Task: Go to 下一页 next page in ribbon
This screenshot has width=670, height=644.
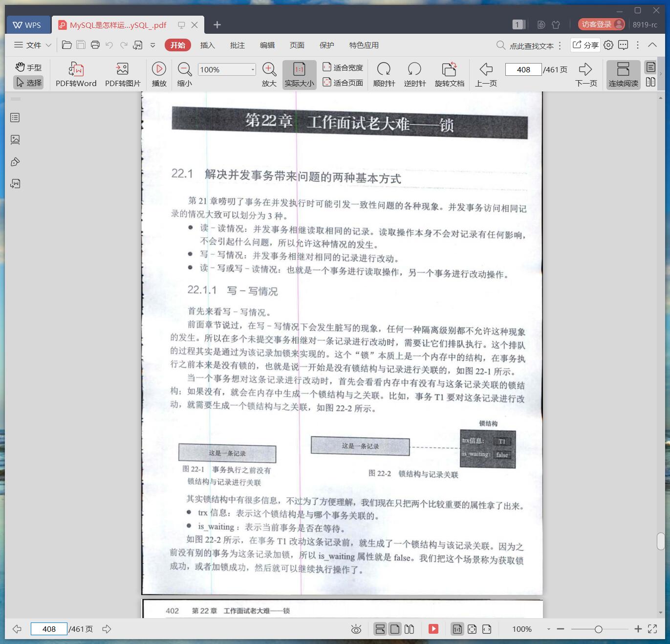Action: [586, 74]
